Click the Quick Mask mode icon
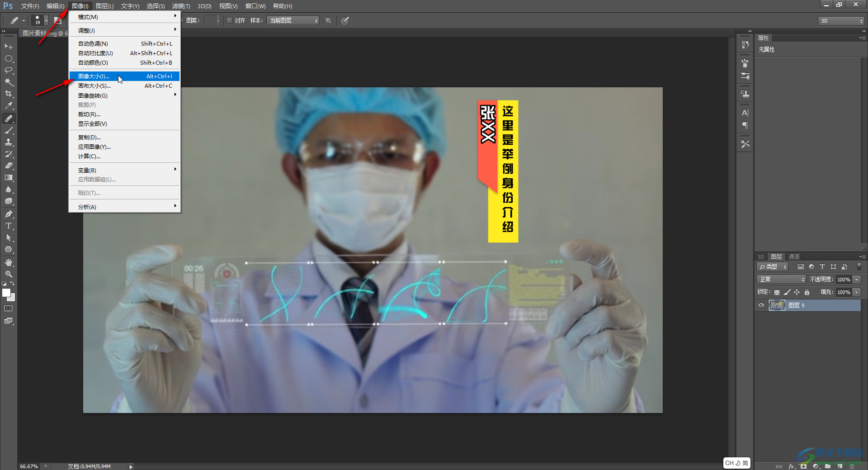Image resolution: width=868 pixels, height=470 pixels. tap(9, 309)
